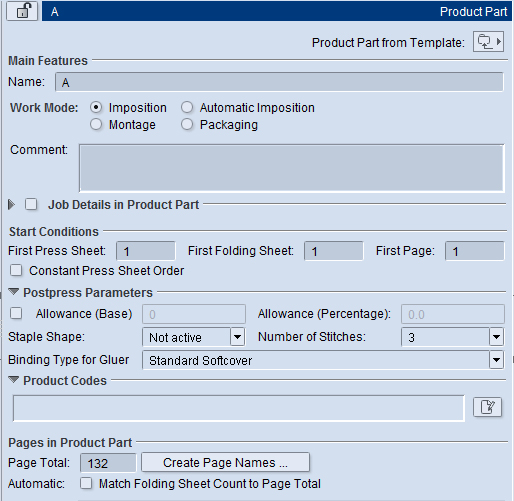Screen dimensions: 514x501
Task: Expand the Job Details in Product Part section
Action: point(12,204)
